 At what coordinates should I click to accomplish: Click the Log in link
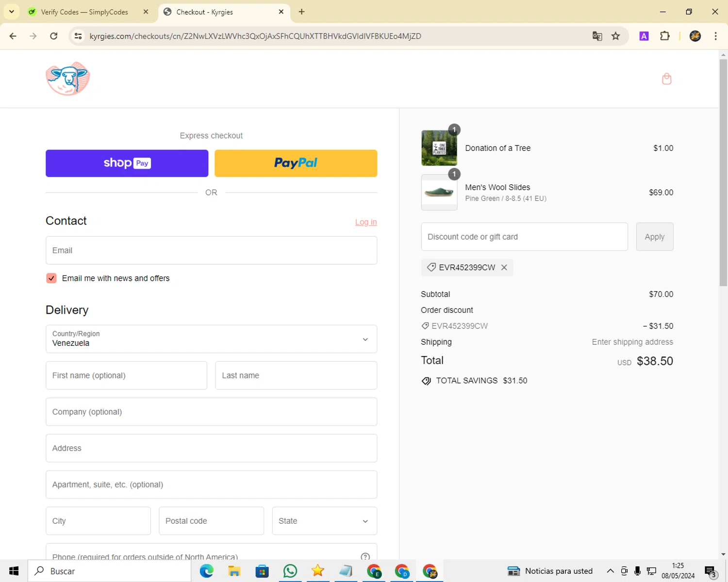(x=366, y=222)
